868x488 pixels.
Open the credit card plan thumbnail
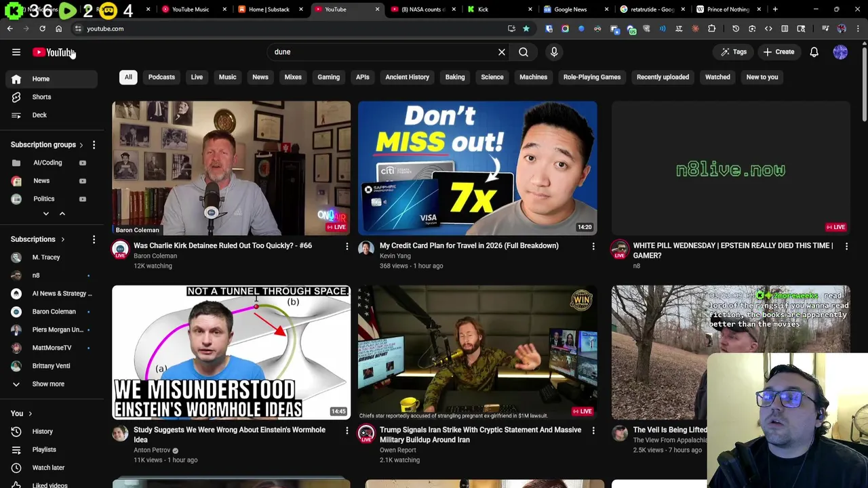click(x=477, y=168)
